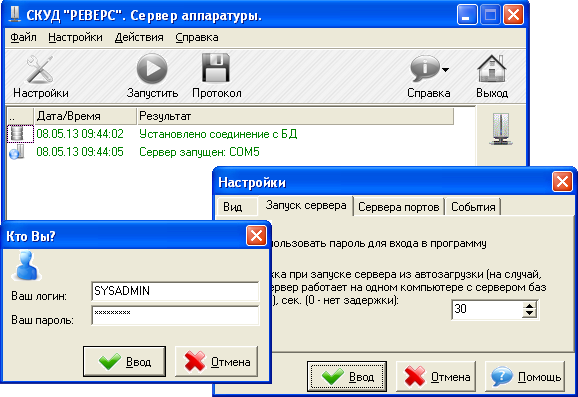Open Действия menu
The height and width of the screenshot is (397, 578).
pos(139,37)
